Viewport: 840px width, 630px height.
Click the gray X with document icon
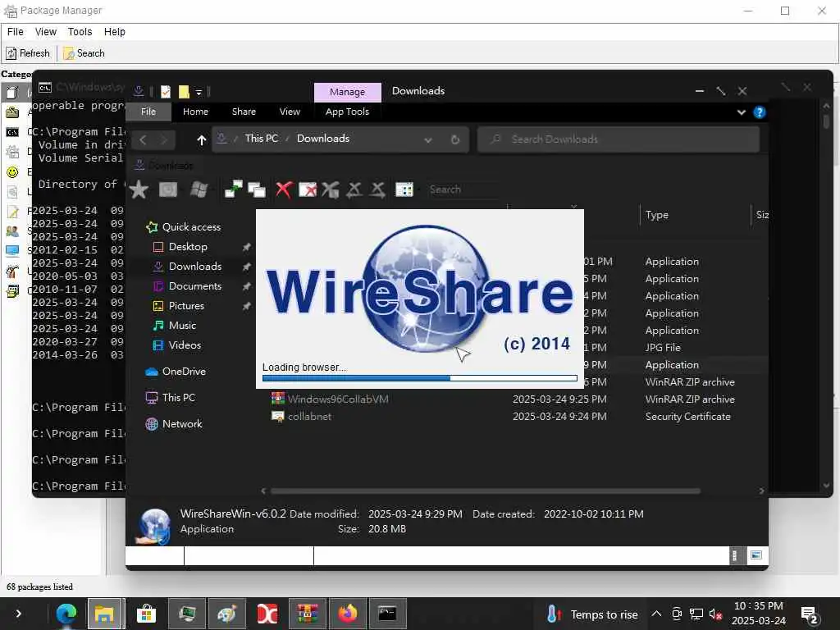click(x=331, y=189)
